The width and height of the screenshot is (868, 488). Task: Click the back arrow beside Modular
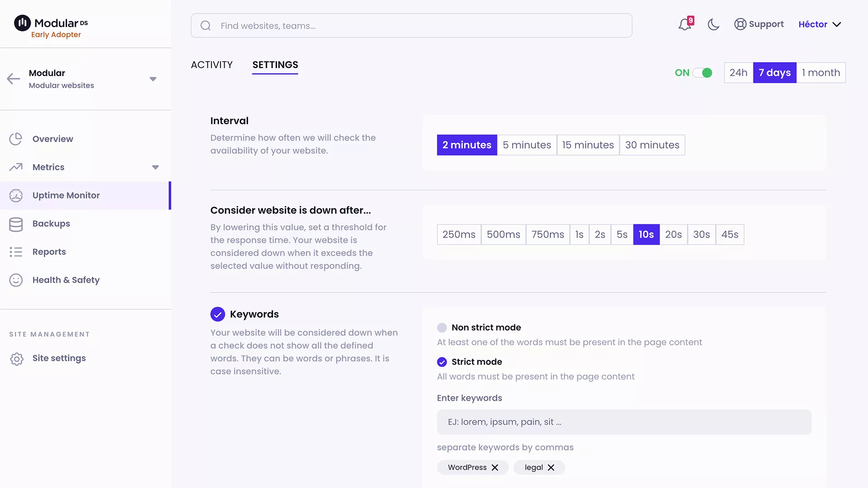[14, 79]
